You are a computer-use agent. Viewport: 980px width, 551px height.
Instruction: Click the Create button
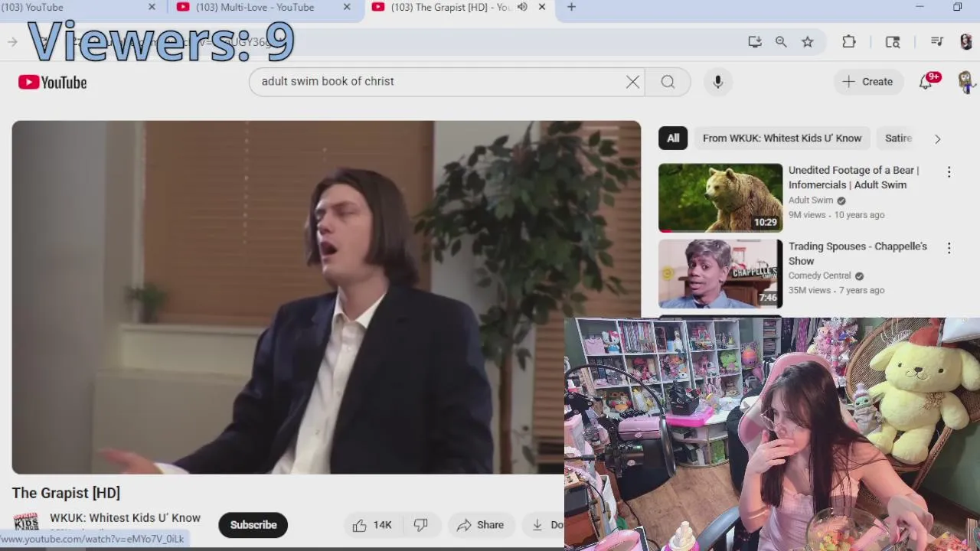coord(867,82)
